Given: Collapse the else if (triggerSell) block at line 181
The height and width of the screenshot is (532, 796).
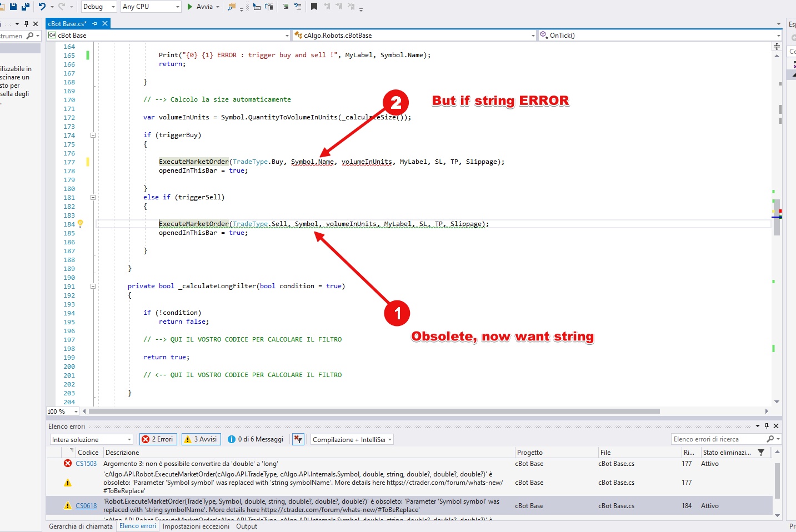Looking at the screenshot, I should coord(93,197).
